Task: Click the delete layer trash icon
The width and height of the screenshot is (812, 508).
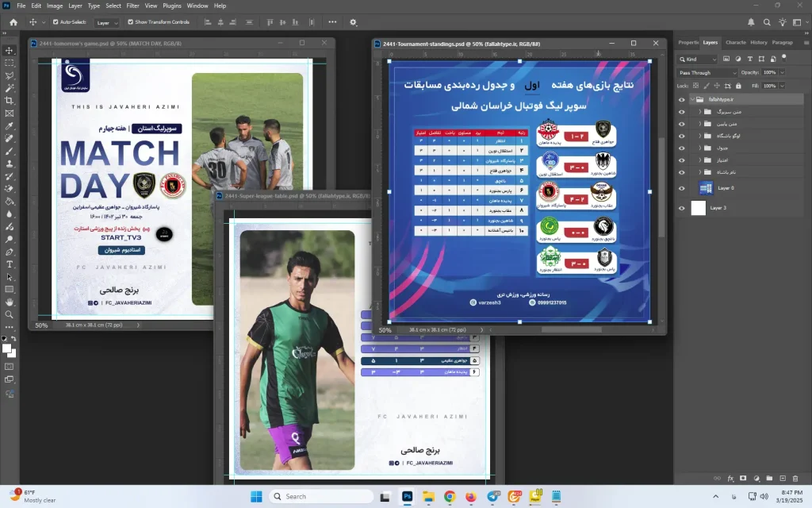Action: pyautogui.click(x=795, y=479)
